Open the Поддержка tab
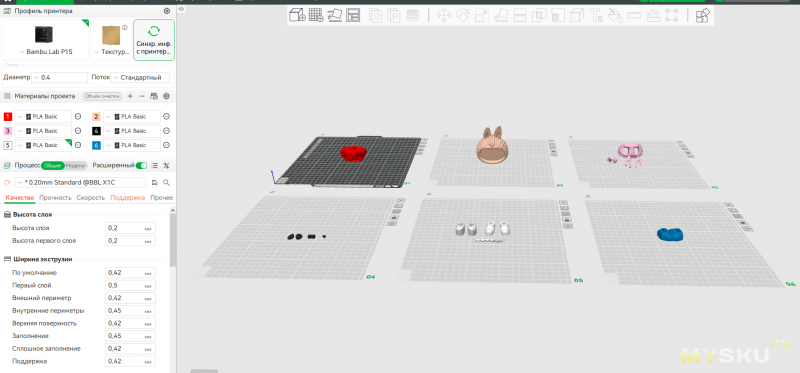The image size is (800, 373). point(128,197)
